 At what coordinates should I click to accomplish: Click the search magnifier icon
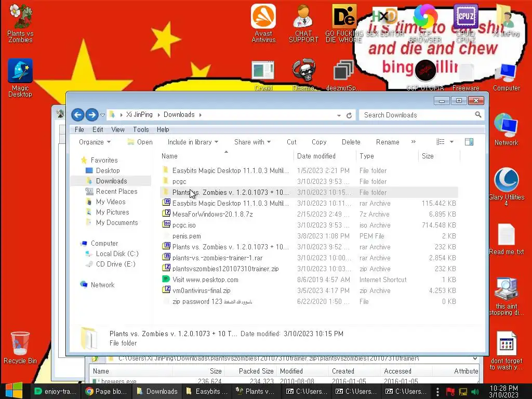(478, 115)
